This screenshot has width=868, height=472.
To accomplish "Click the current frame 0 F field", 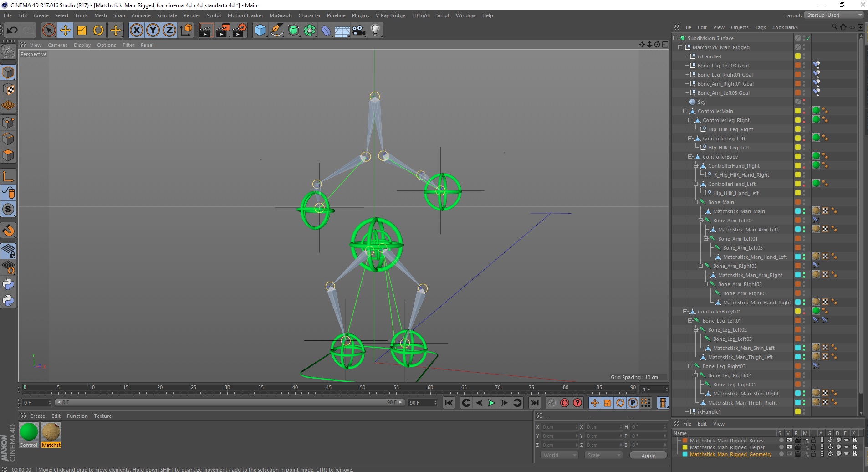I will [37, 403].
